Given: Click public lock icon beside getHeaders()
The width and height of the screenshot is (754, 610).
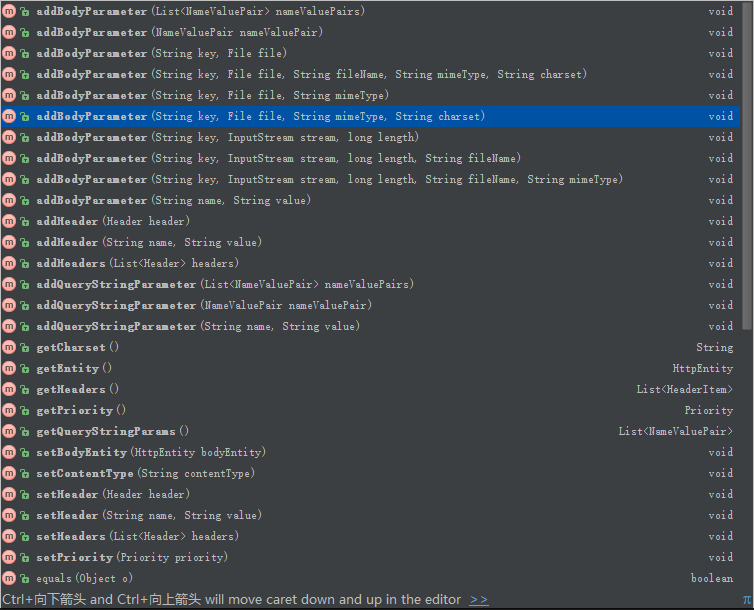Looking at the screenshot, I should [x=25, y=389].
